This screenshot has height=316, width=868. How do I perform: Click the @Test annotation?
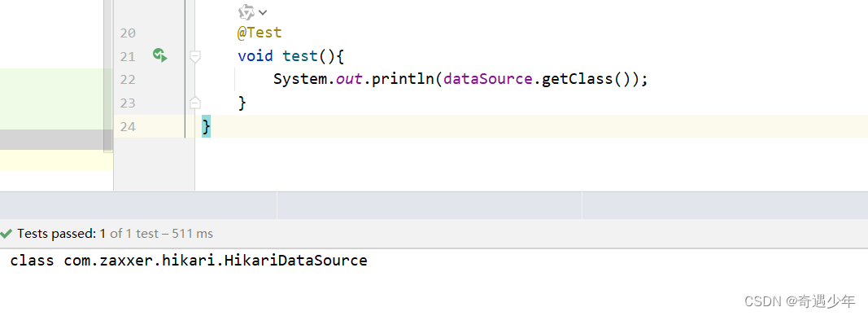point(260,33)
